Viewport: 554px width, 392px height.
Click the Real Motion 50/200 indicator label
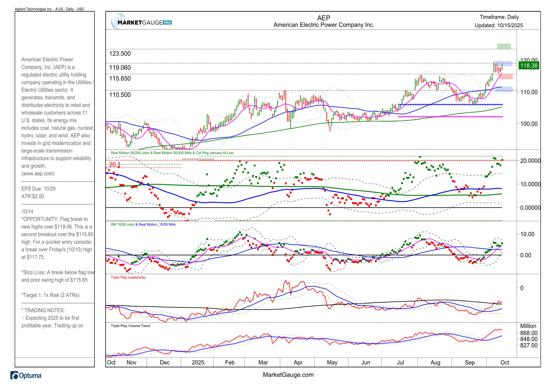172,153
